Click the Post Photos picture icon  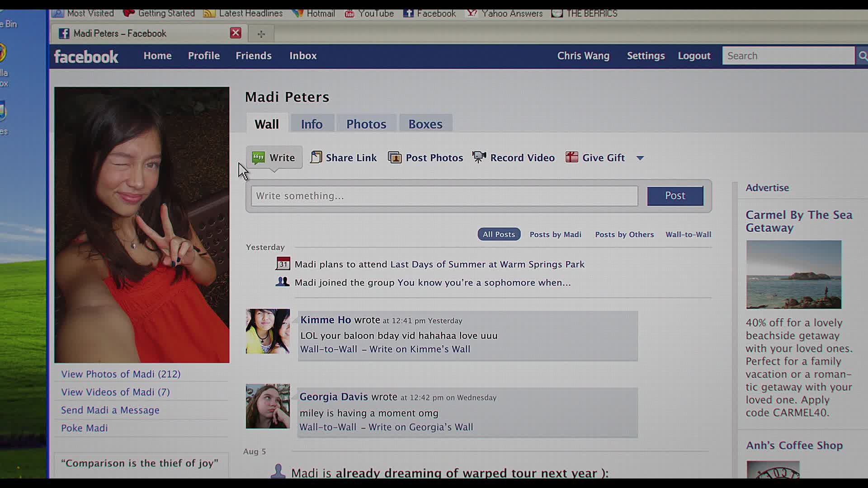[395, 157]
